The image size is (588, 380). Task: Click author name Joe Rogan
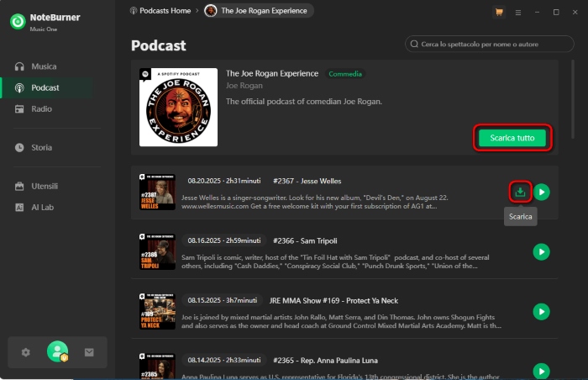tap(244, 86)
